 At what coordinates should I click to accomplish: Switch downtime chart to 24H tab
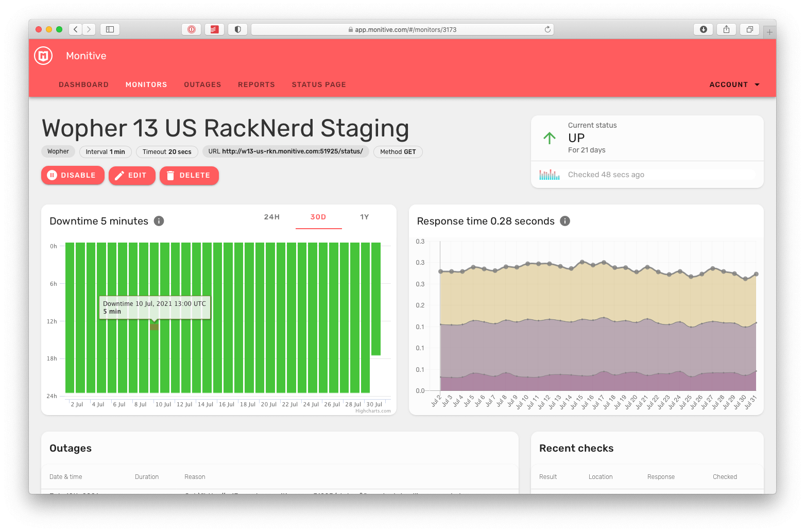pyautogui.click(x=272, y=217)
